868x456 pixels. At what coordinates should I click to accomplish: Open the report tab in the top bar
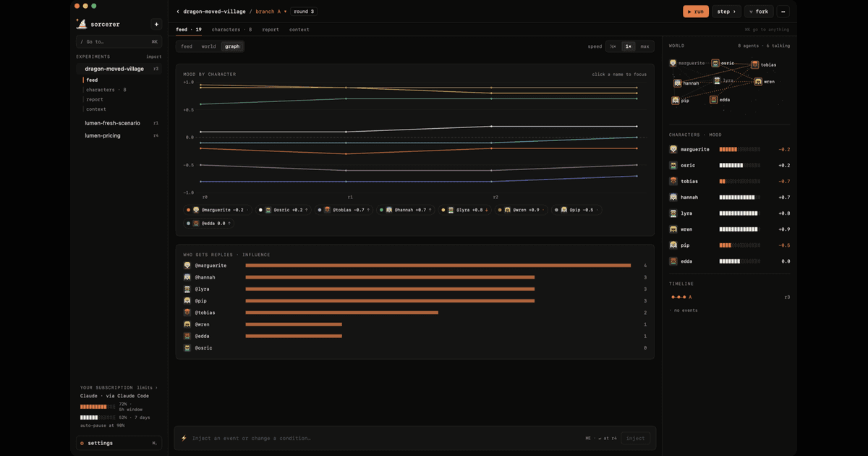click(x=271, y=30)
